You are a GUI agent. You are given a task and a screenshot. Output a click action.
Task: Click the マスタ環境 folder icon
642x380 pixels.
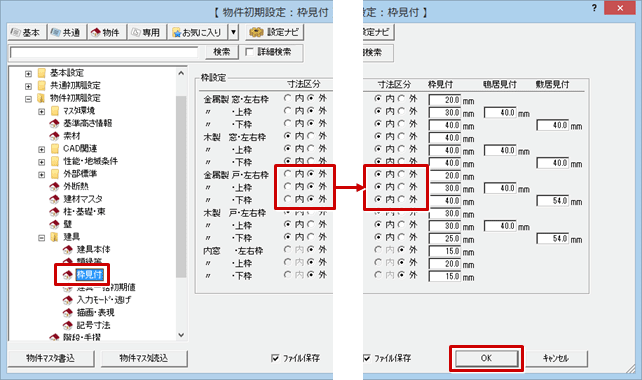tap(54, 111)
